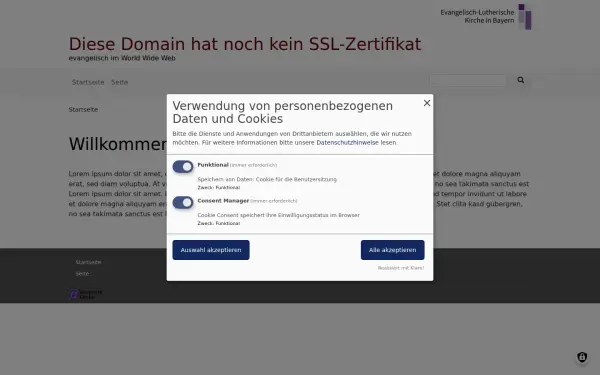
Task: Click 'Cookie Consent speichert Ihre Einwilligungsstatus' description
Action: click(279, 215)
